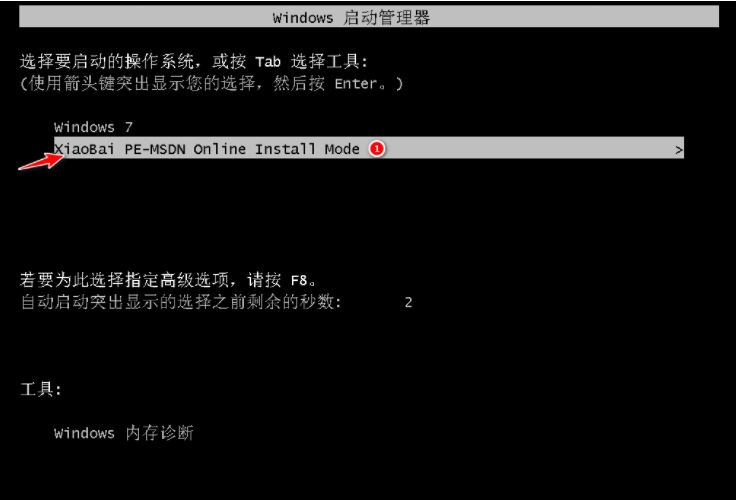Click the > chevron on highlighted entry
736x500 pixels.
coord(679,150)
